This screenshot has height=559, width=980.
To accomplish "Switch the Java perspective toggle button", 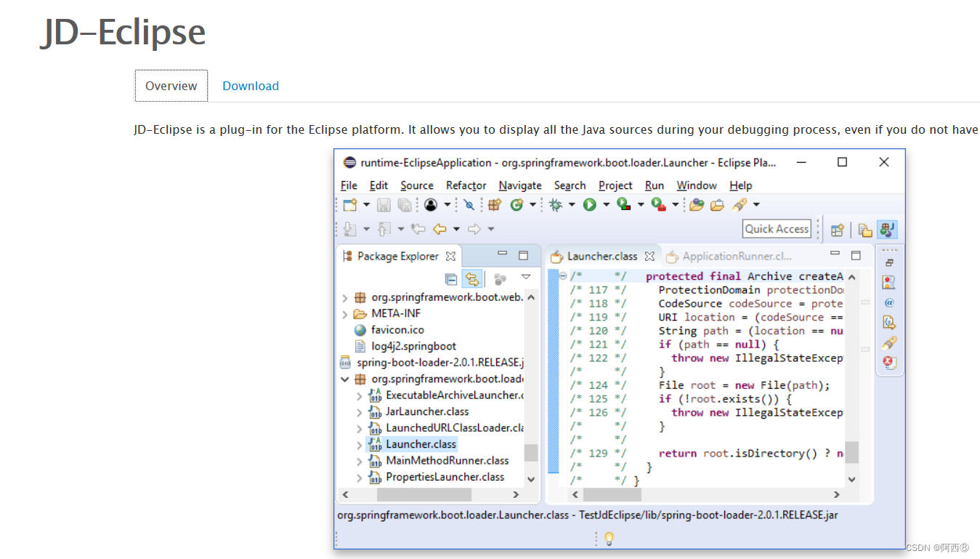I will click(x=888, y=229).
